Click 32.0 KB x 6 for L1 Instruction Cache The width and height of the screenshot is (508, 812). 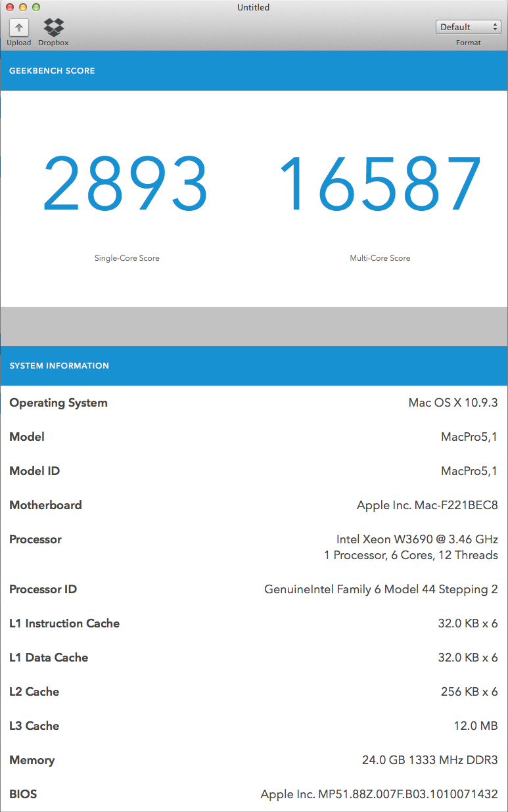(468, 623)
